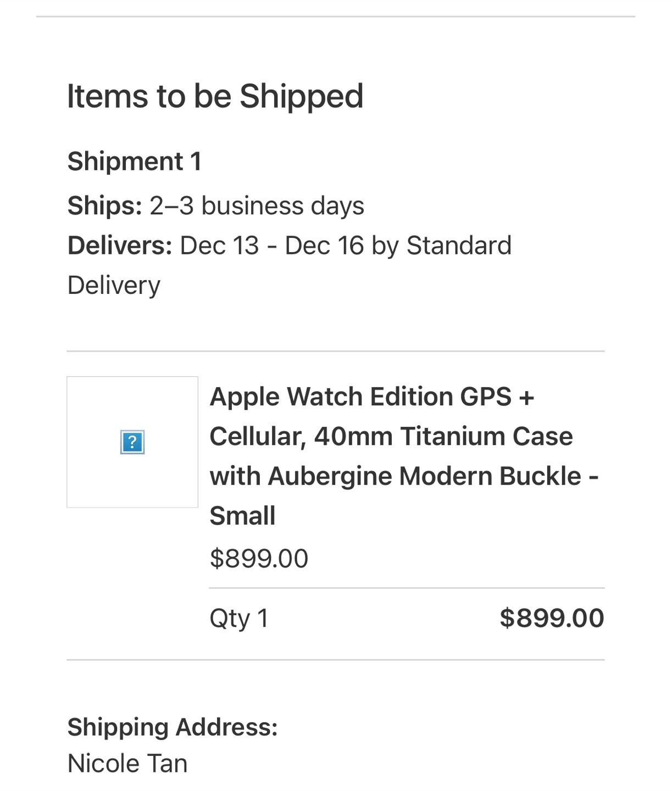
Task: Open the Apple Watch Edition GPS product title
Action: click(404, 456)
